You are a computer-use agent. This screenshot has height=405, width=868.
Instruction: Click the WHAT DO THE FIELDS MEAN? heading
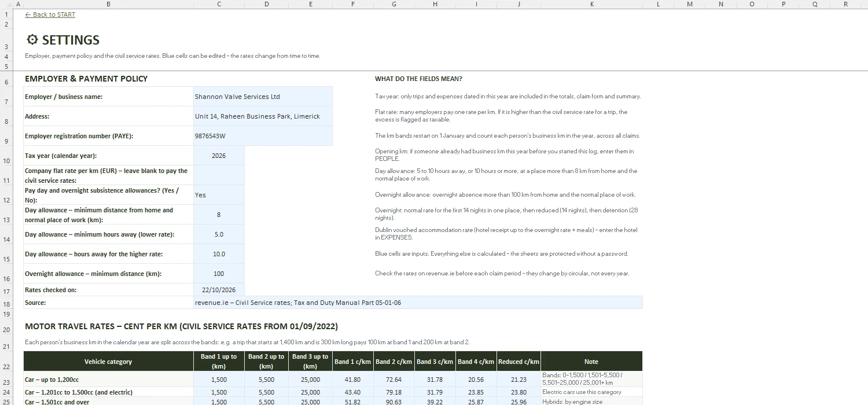point(418,79)
